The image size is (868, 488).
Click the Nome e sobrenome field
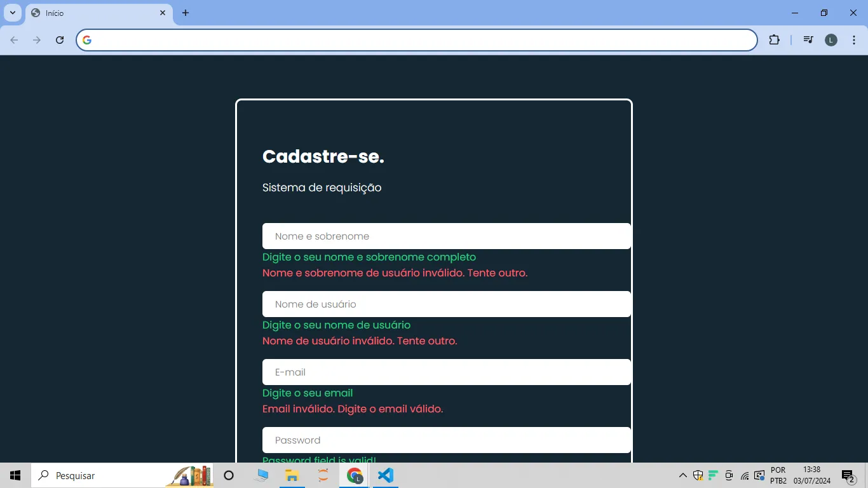446,236
